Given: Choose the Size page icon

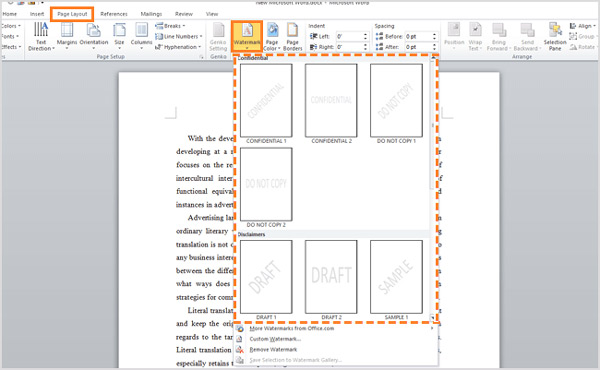Looking at the screenshot, I should (x=119, y=36).
